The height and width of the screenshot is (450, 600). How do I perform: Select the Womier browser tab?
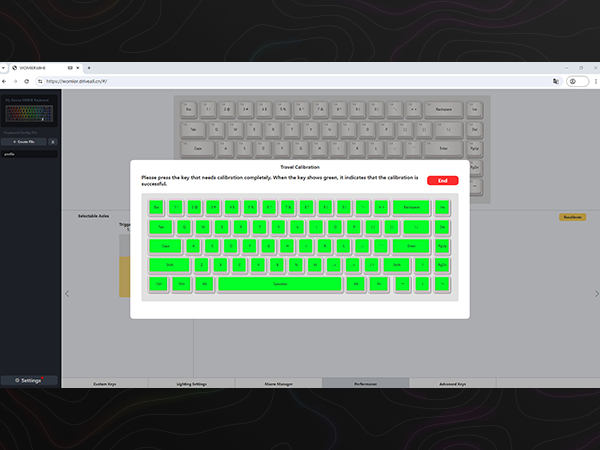point(46,68)
